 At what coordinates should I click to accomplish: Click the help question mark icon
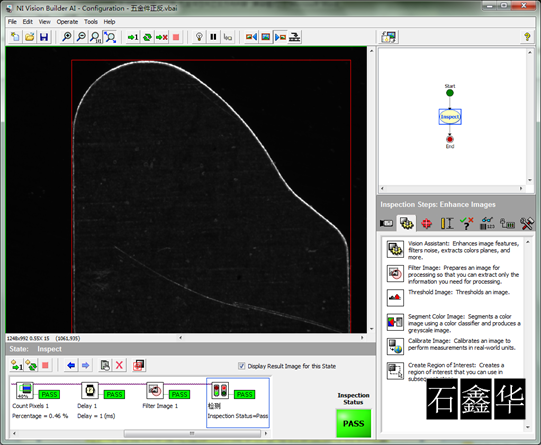click(527, 37)
